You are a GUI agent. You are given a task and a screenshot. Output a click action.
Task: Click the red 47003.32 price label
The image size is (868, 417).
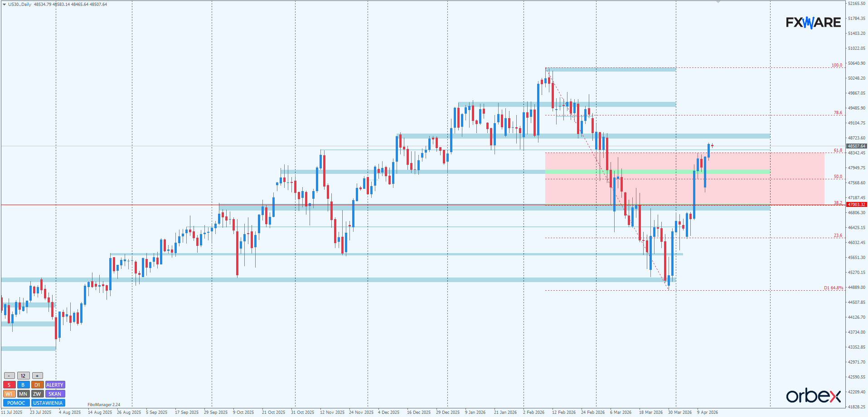click(856, 205)
